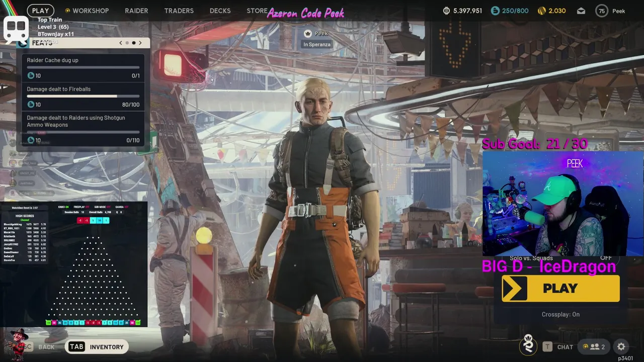644x362 pixels.
Task: Go to the TRADERS tab
Action: click(x=179, y=11)
